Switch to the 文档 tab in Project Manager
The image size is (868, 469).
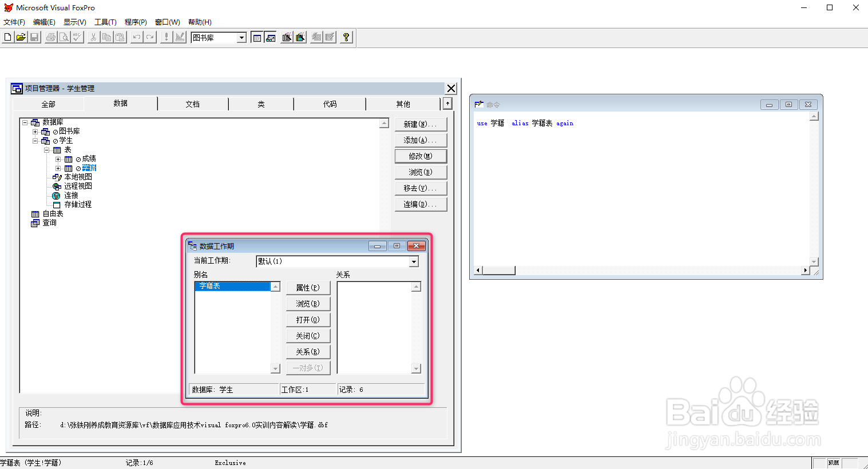(x=193, y=104)
